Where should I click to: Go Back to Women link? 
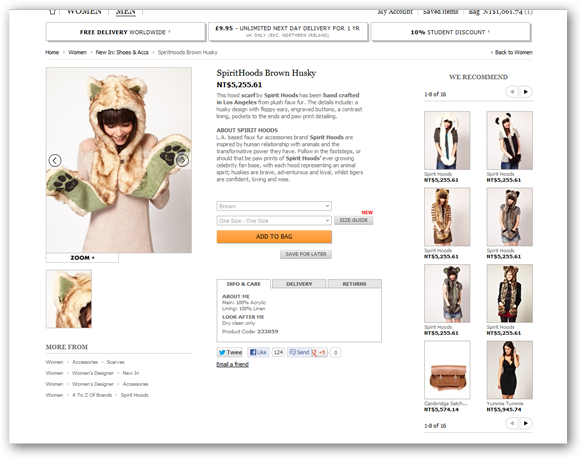pyautogui.click(x=512, y=52)
